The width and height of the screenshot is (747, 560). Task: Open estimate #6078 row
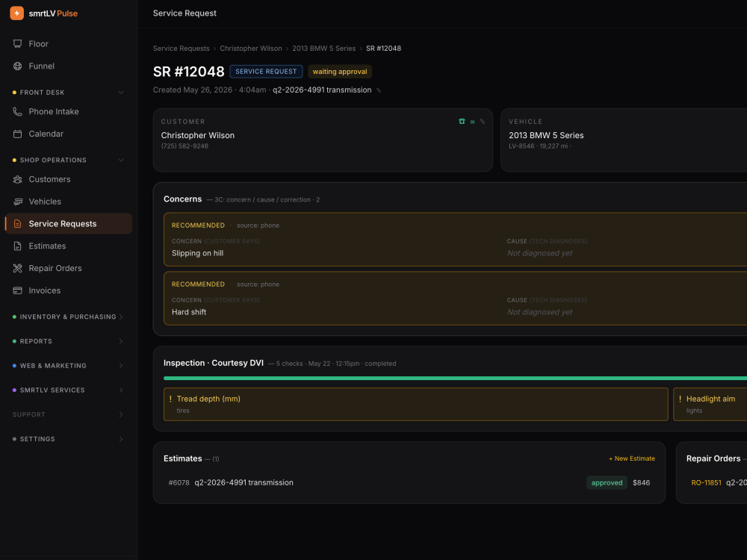pos(409,483)
